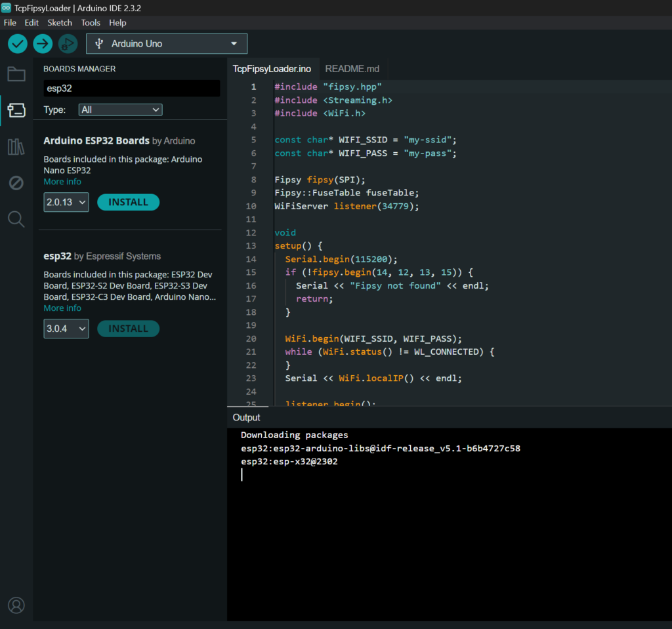Install Arduino ESP32 Boards package
The image size is (672, 629).
[x=128, y=202]
